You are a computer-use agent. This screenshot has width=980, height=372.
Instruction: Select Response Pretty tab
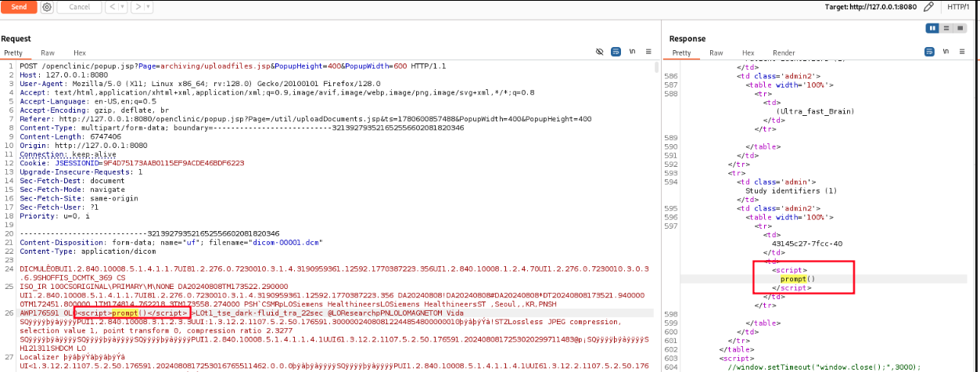(x=681, y=52)
